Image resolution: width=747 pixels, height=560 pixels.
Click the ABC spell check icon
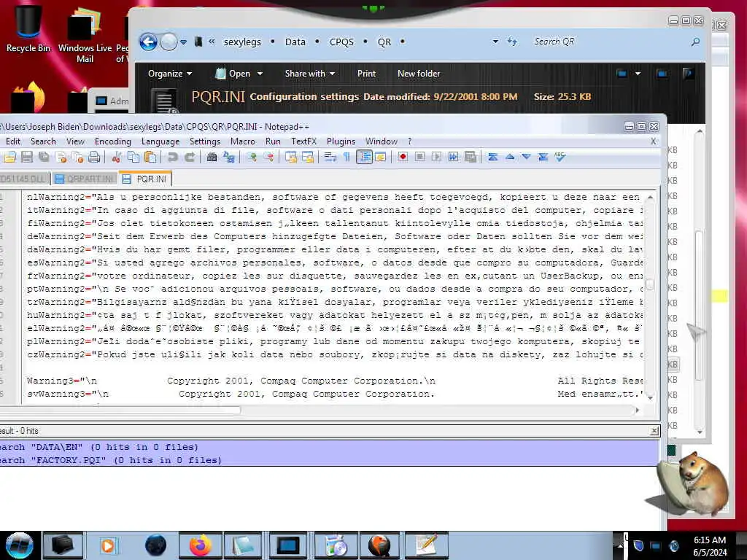[x=560, y=157]
